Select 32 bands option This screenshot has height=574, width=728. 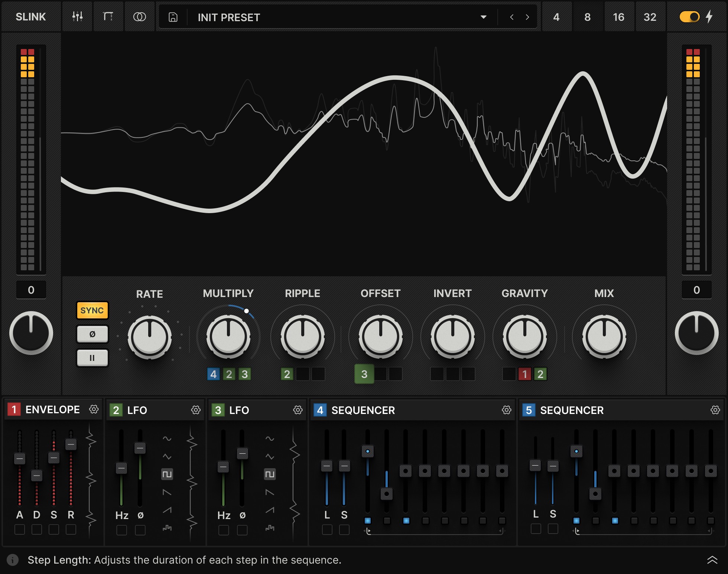(x=650, y=17)
